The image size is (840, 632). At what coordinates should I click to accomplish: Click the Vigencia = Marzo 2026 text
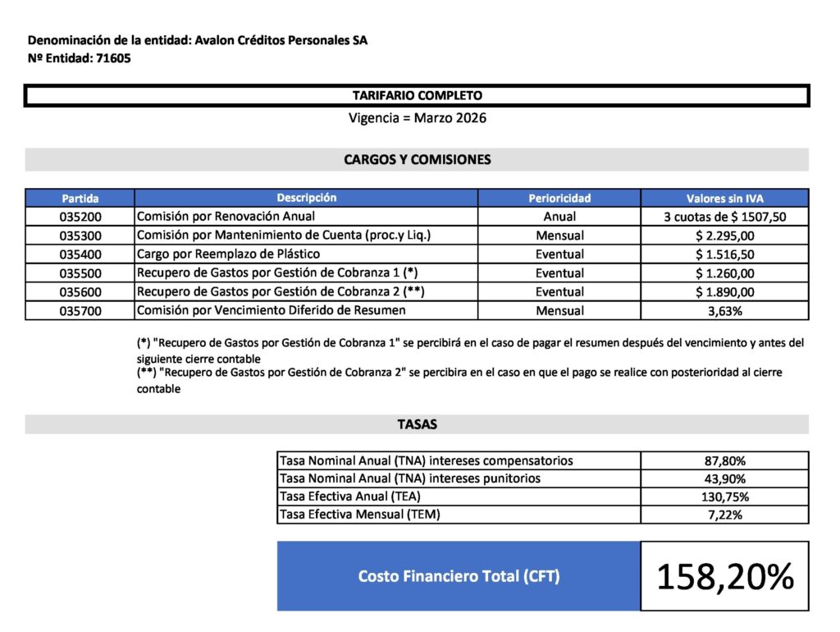pos(417,118)
